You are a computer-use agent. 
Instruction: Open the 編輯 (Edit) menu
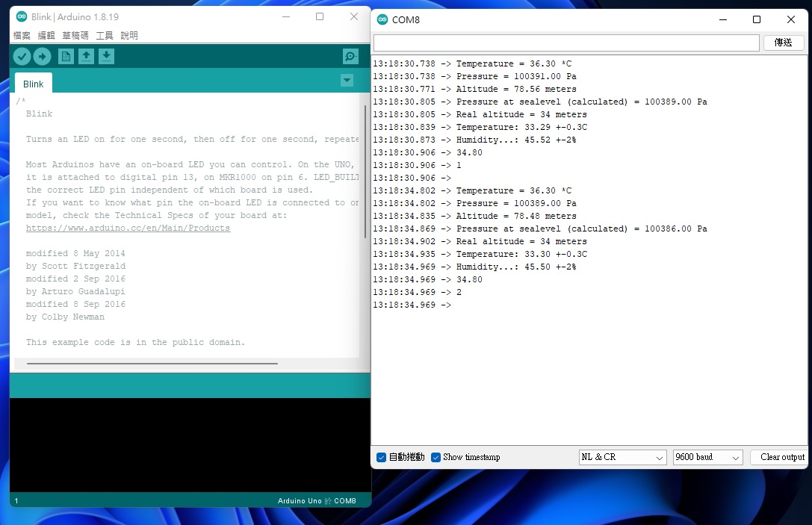pos(46,35)
